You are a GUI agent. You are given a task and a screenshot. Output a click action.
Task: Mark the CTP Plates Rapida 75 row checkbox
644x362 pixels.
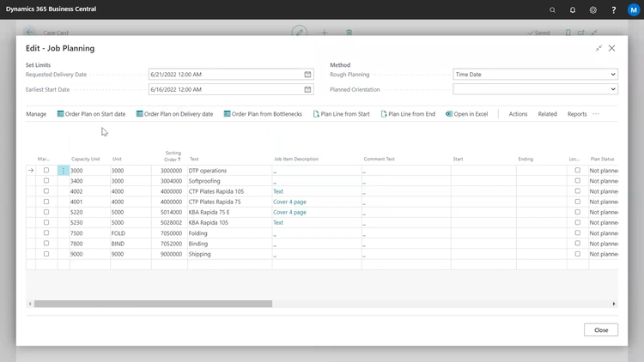(46, 202)
